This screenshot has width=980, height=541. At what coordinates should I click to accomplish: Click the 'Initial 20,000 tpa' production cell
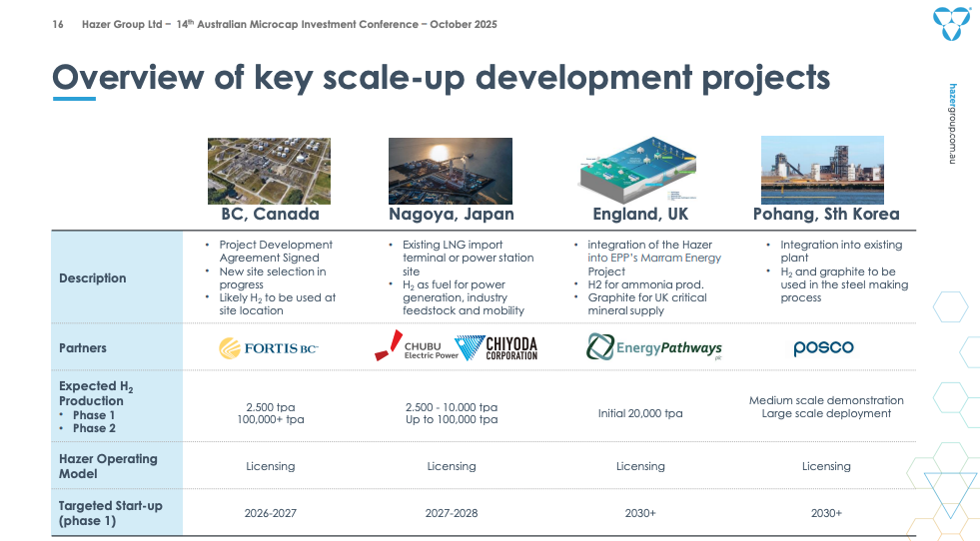[640, 413]
